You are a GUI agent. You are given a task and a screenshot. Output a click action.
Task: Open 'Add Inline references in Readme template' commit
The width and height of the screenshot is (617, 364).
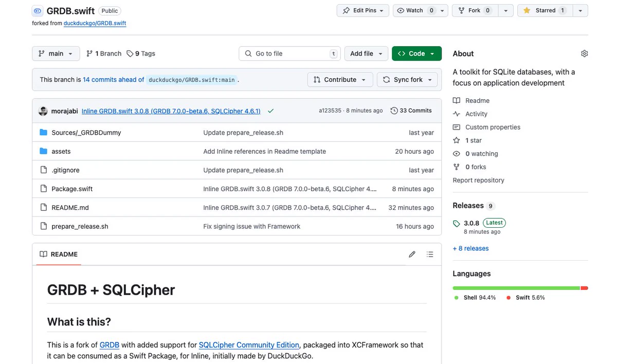[x=264, y=151]
